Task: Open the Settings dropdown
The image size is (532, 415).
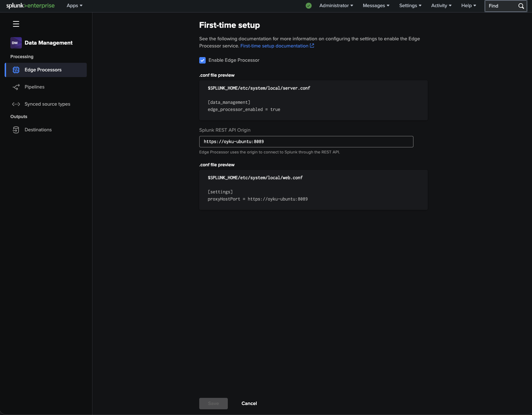Action: [x=410, y=6]
